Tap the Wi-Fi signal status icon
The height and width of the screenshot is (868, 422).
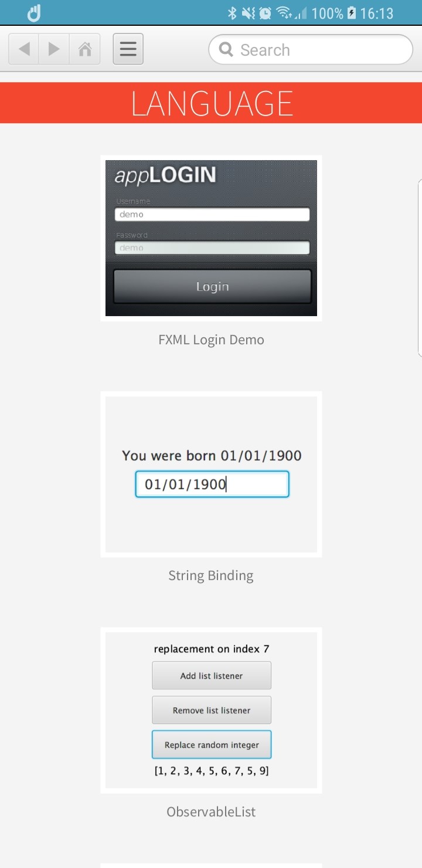pyautogui.click(x=284, y=13)
